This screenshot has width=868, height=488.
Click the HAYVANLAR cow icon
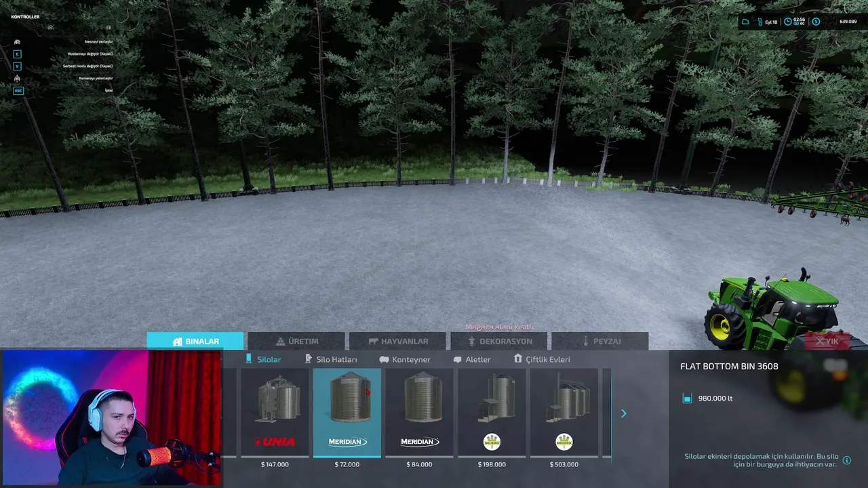373,342
